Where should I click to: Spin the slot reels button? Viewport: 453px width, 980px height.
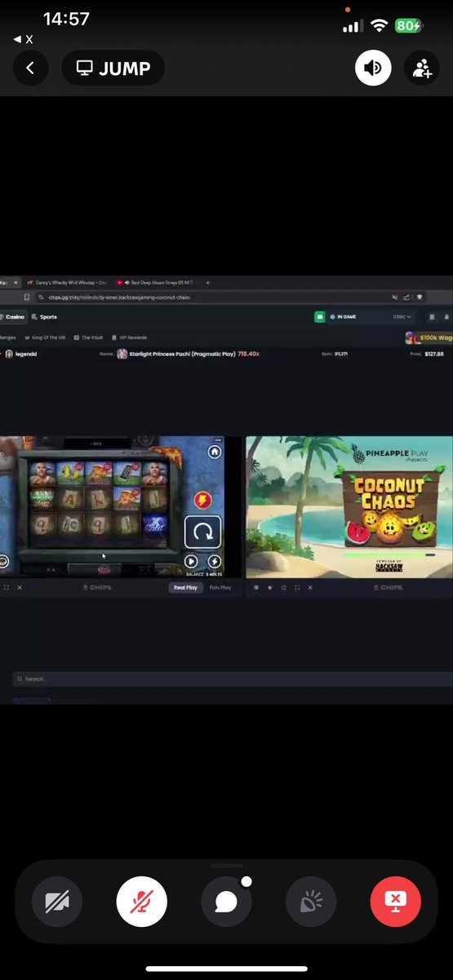[202, 533]
